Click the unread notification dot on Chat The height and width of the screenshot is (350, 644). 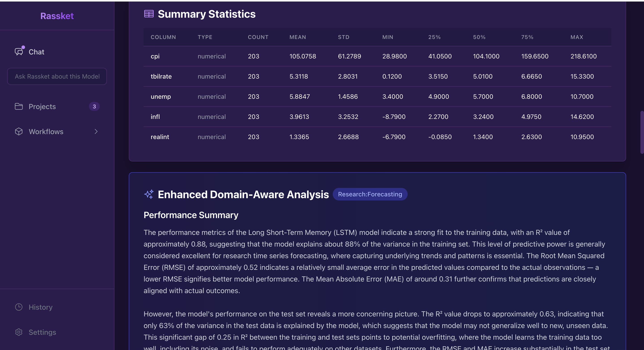tap(23, 47)
